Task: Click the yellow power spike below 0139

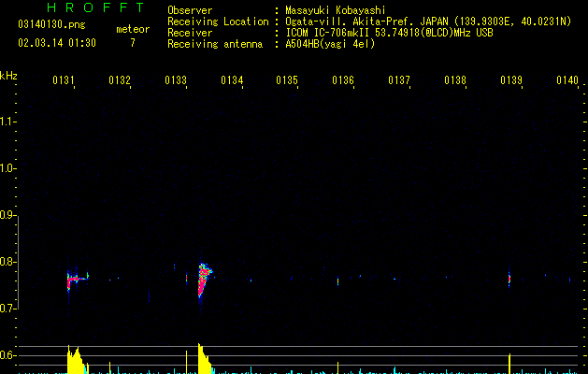Action: [x=509, y=364]
